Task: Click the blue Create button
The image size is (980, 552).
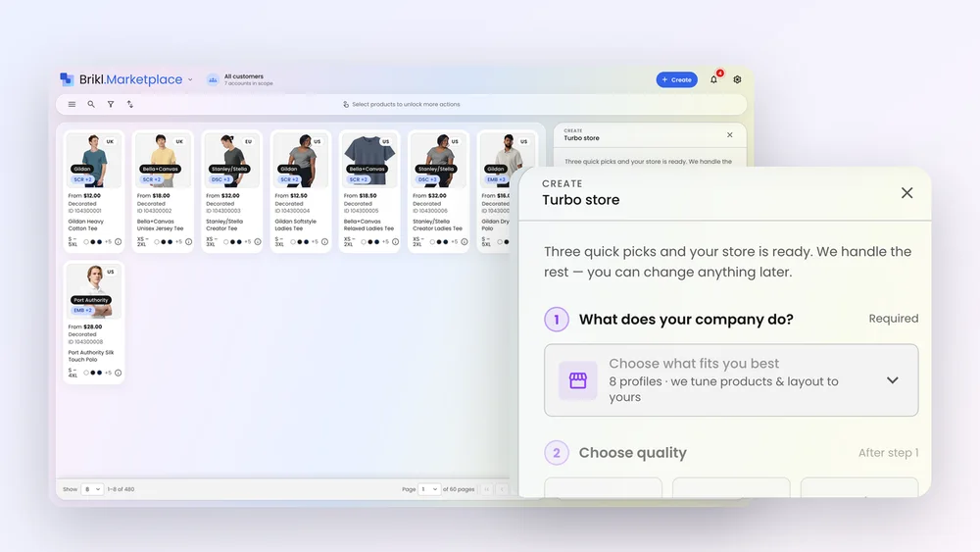Action: pyautogui.click(x=677, y=79)
